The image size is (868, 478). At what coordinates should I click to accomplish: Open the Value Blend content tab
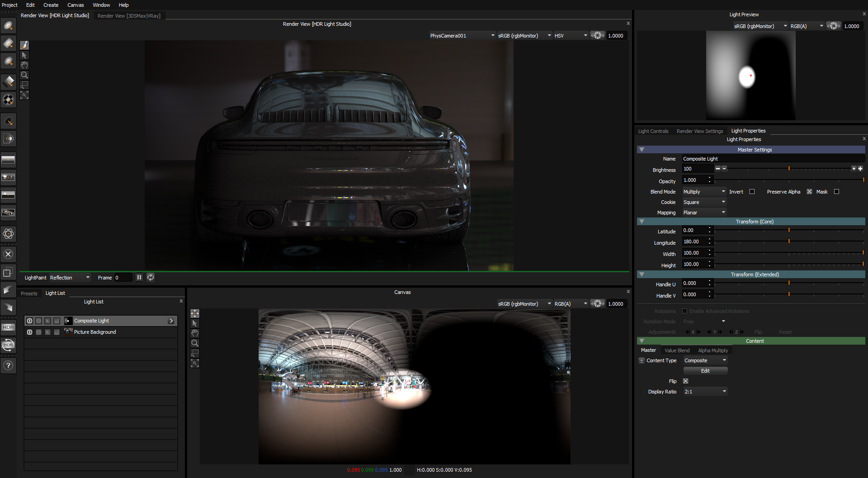point(677,350)
